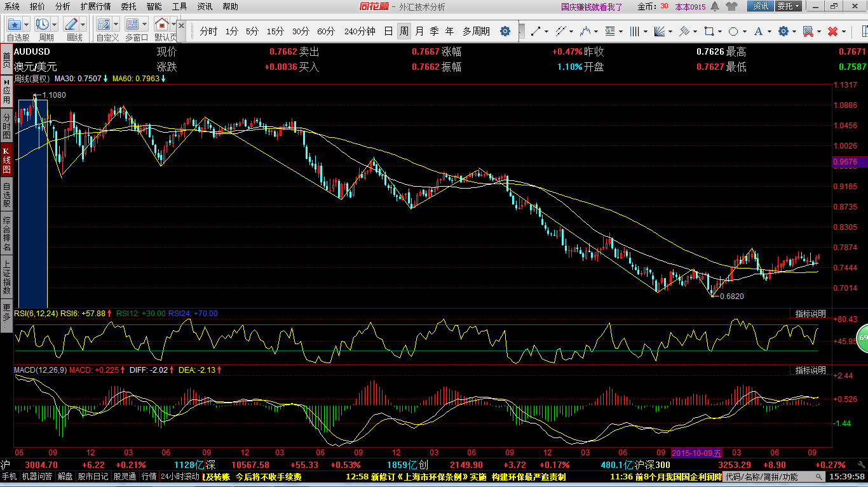Image resolution: width=868 pixels, height=487 pixels.
Task: Expand the 自选股 dropdown arrow
Action: click(27, 24)
